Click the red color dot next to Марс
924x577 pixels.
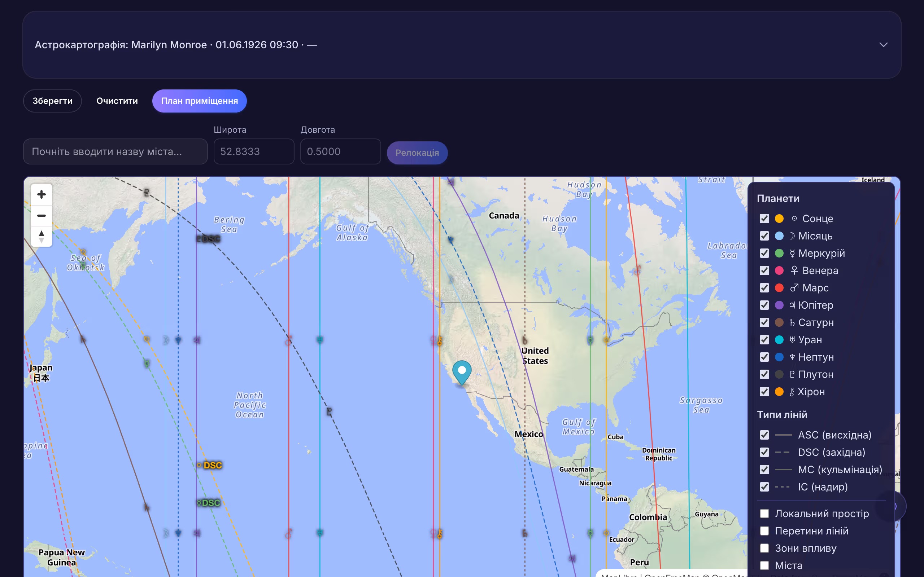780,288
